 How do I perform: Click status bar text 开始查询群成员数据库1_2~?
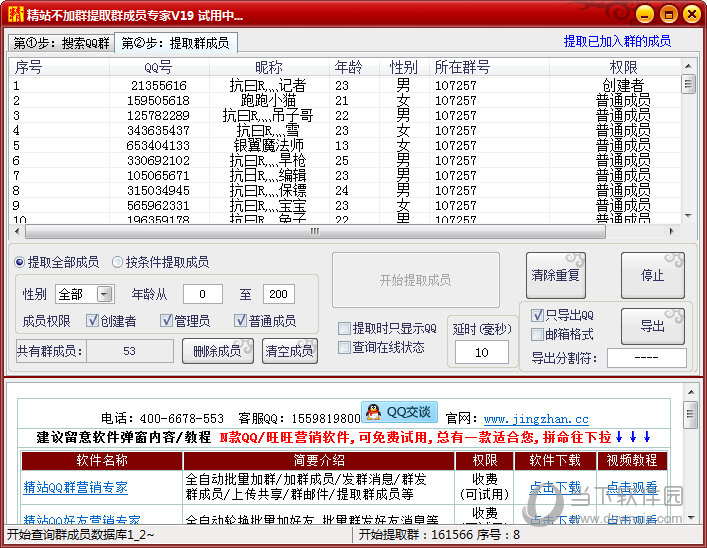click(81, 534)
